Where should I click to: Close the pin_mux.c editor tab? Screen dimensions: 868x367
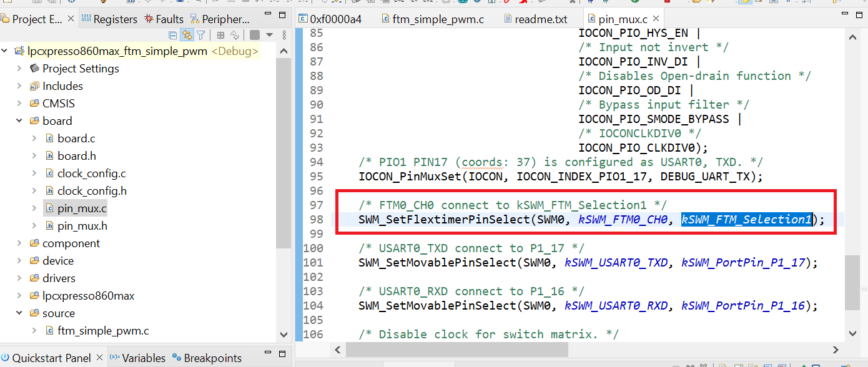[656, 19]
